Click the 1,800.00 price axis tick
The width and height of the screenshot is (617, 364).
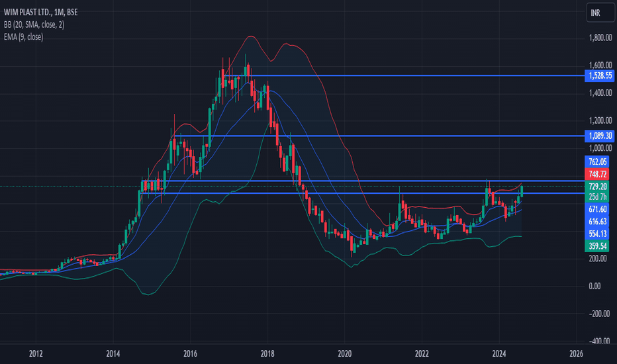(600, 38)
